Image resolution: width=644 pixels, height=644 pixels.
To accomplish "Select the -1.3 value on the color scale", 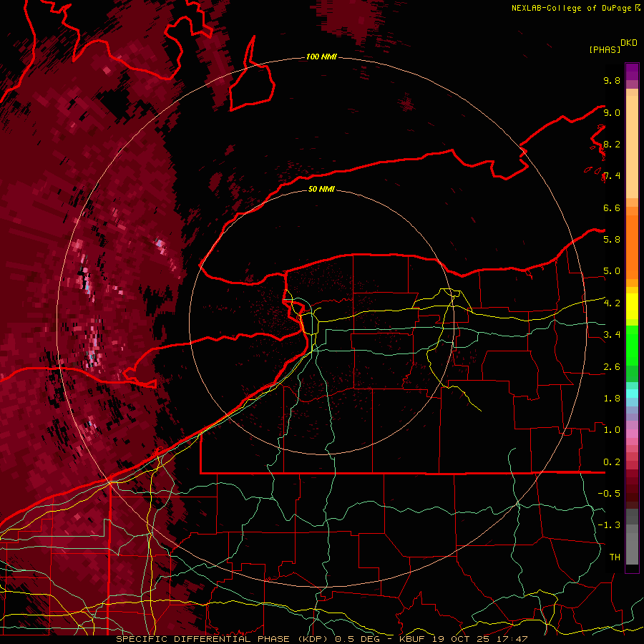I will (609, 525).
